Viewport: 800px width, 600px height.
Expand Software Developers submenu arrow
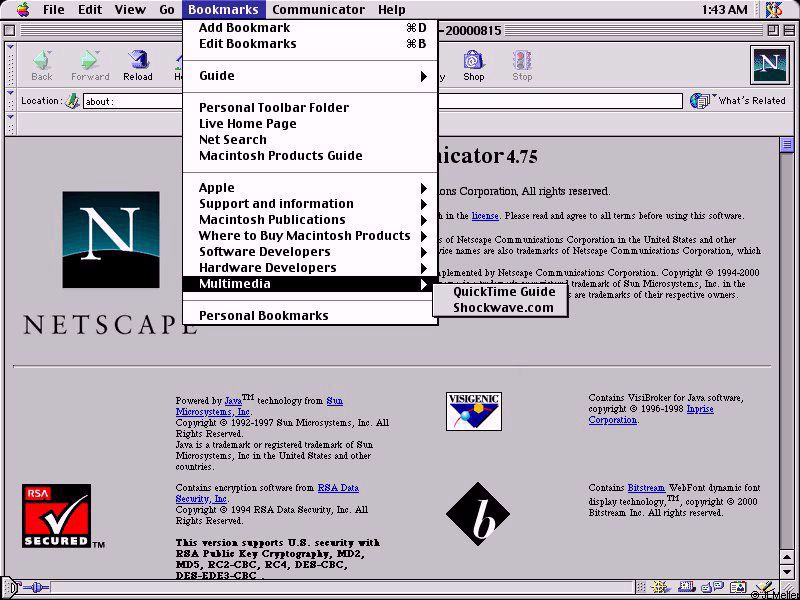(423, 252)
